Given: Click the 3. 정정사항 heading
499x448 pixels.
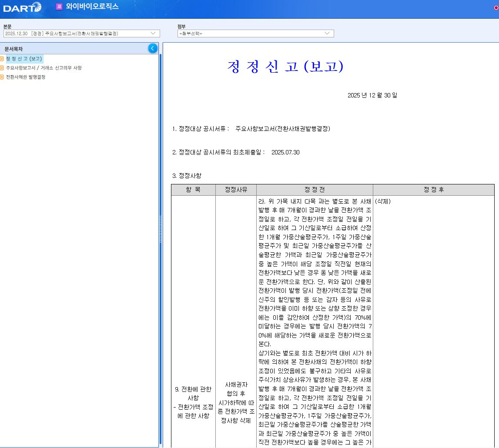Looking at the screenshot, I should [187, 176].
